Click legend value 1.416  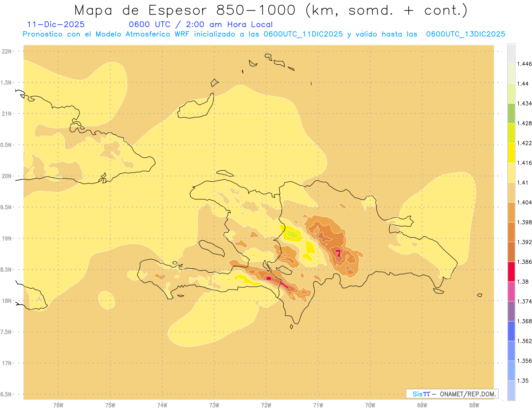point(525,163)
